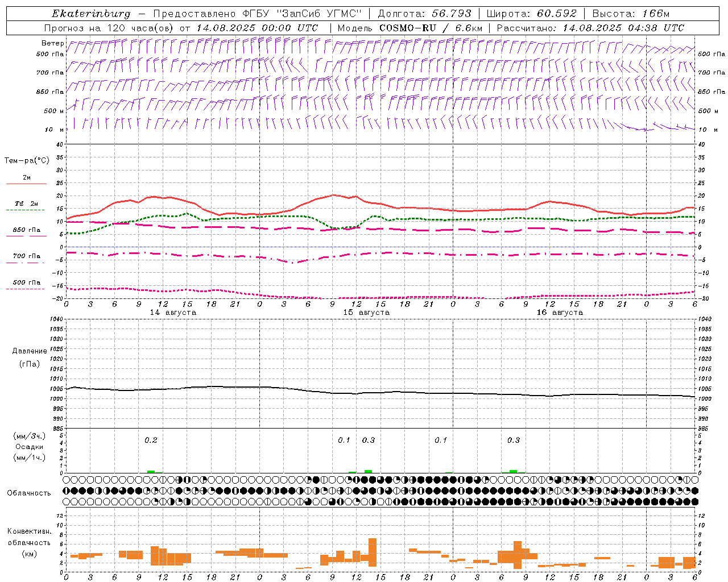Click the 0.2 precipitation amount value

pyautogui.click(x=151, y=440)
